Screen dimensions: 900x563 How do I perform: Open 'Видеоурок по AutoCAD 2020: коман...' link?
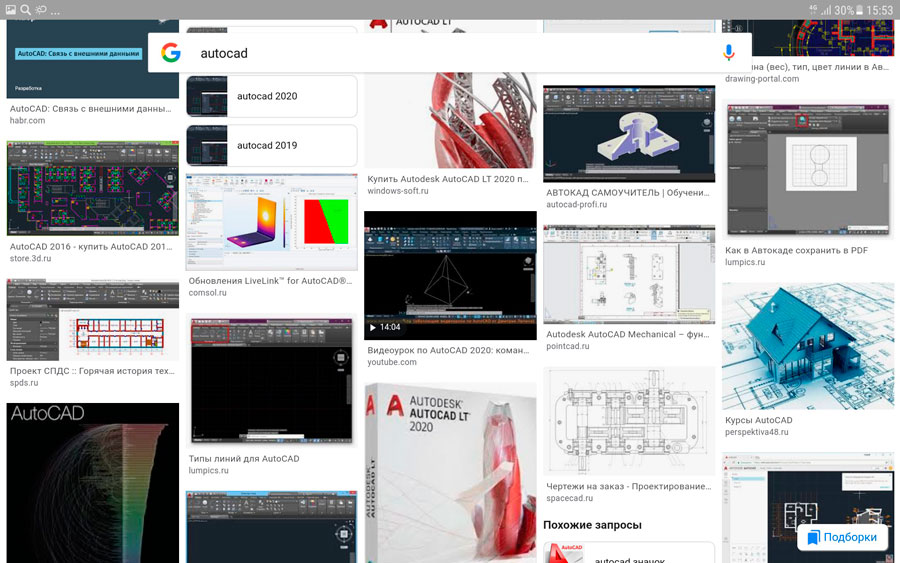[448, 351]
